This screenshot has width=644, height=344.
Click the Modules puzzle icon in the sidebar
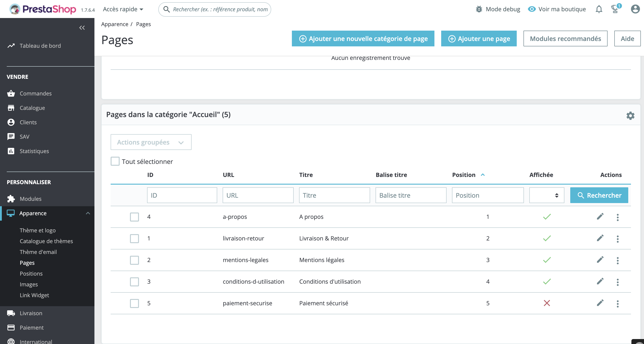click(11, 199)
